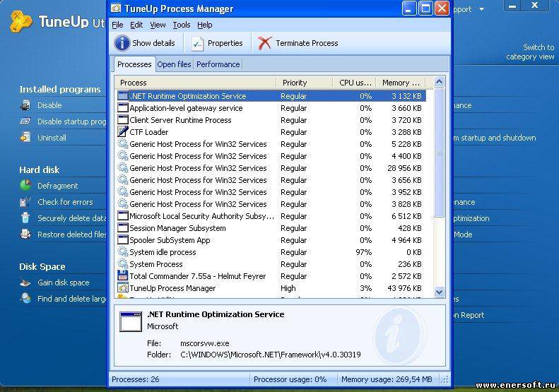The image size is (559, 392).
Task: Open the View menu
Action: [158, 25]
